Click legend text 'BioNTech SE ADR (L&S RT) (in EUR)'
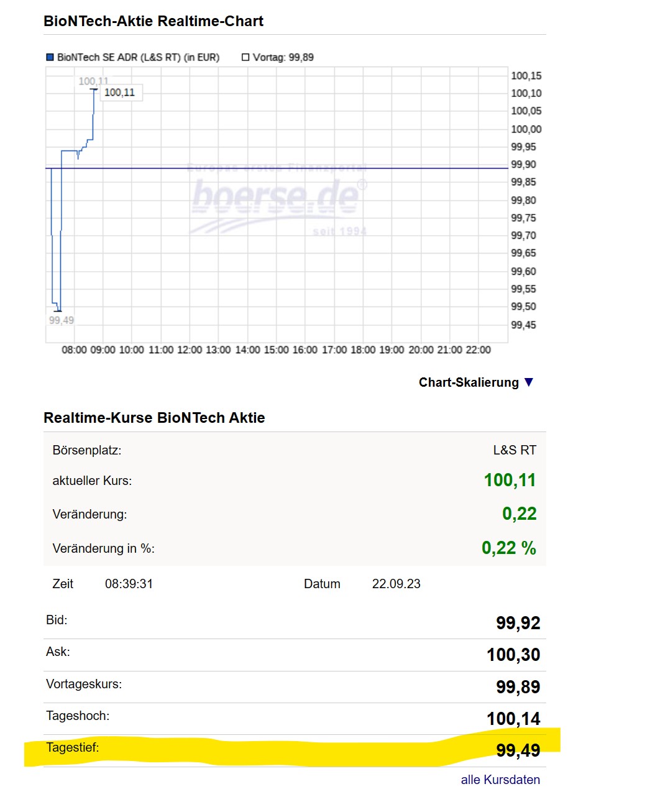655x812 pixels. [x=138, y=57]
